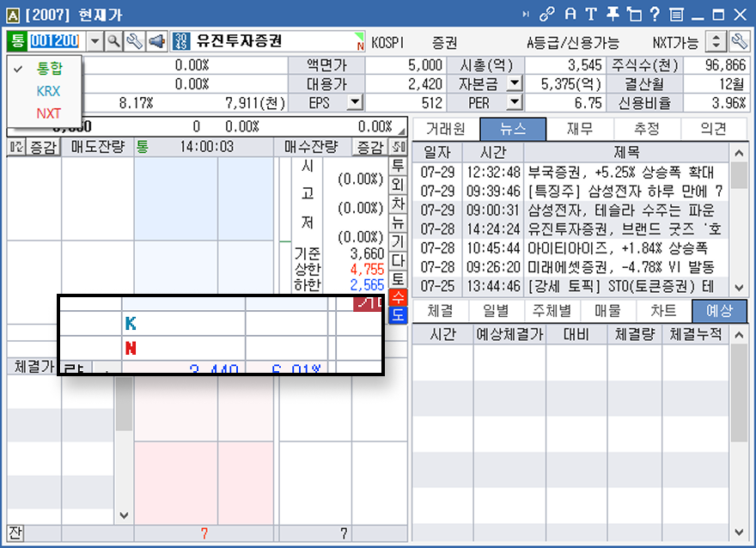This screenshot has height=548, width=756.
Task: Pin the window with the pushpin icon
Action: click(x=613, y=15)
